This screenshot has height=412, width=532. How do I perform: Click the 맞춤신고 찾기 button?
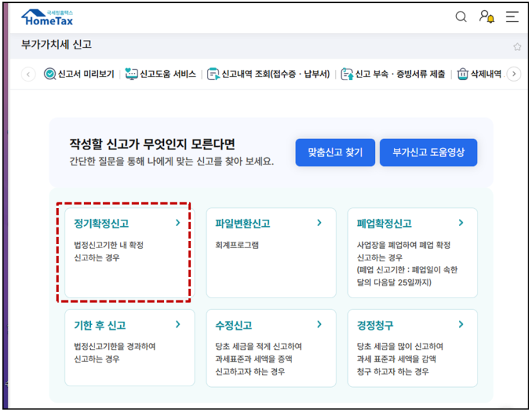(x=335, y=152)
